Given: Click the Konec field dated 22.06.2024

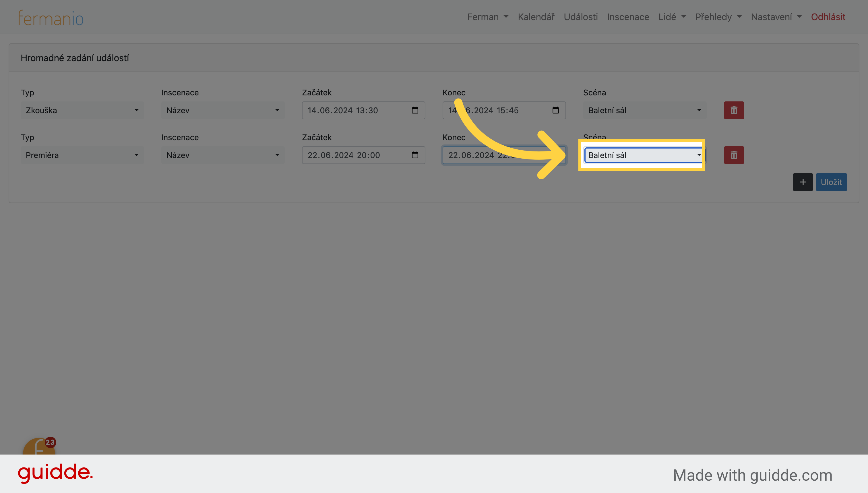Looking at the screenshot, I should coord(504,155).
